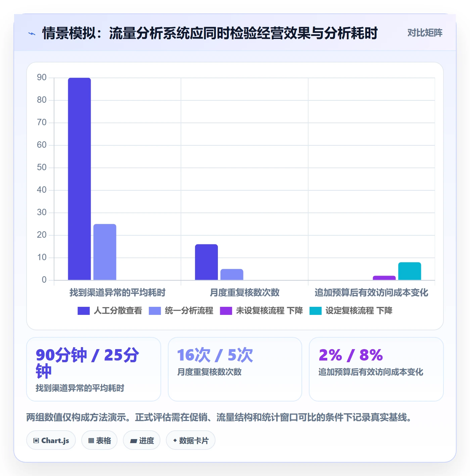Click the light blue 统一分析流程 legend swatch
The image size is (470, 476).
(x=155, y=311)
